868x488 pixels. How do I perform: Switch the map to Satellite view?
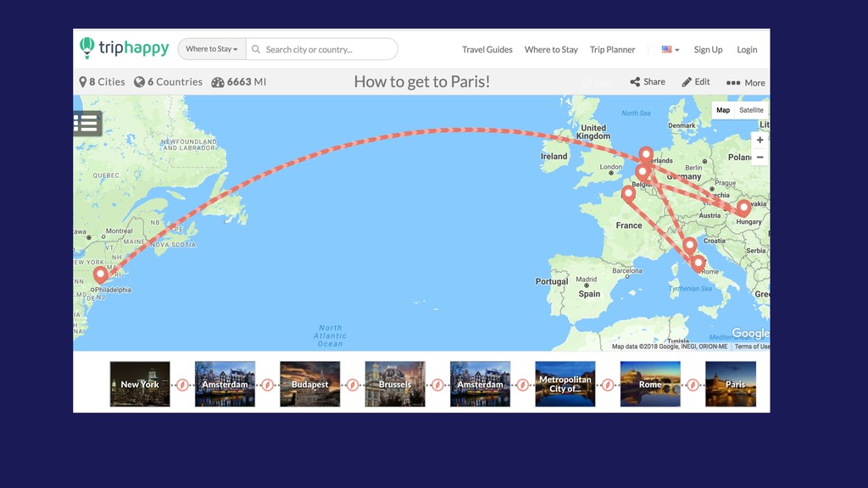pyautogui.click(x=751, y=110)
